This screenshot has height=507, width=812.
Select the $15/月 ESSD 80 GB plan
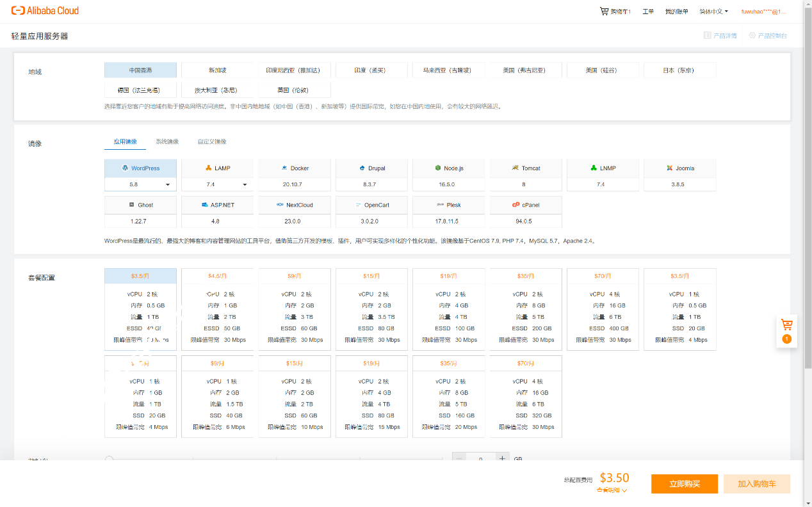click(x=371, y=310)
